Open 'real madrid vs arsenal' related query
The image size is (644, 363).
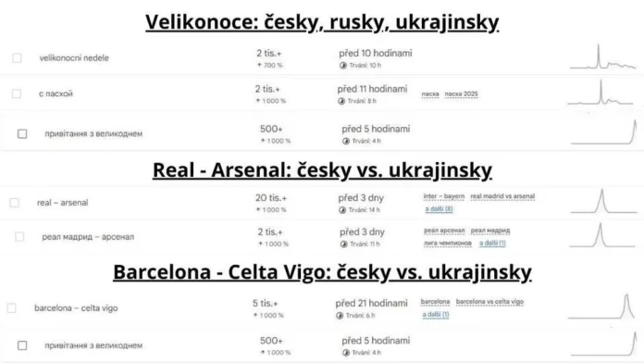click(x=502, y=196)
